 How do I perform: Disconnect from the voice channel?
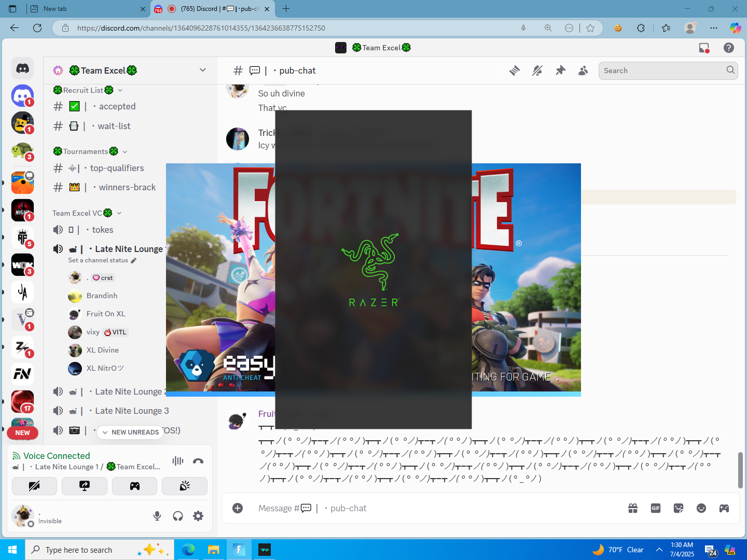pos(198,461)
